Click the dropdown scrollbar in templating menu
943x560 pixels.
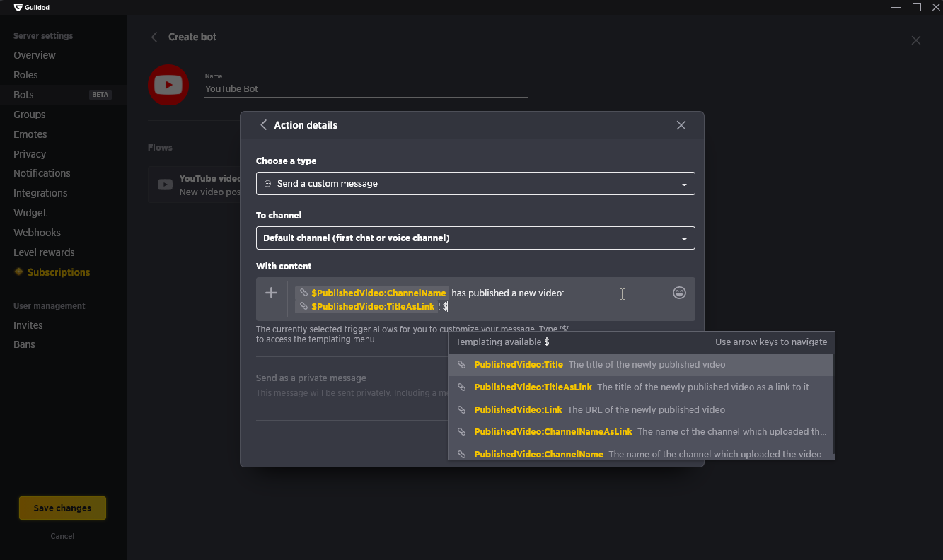(x=834, y=404)
